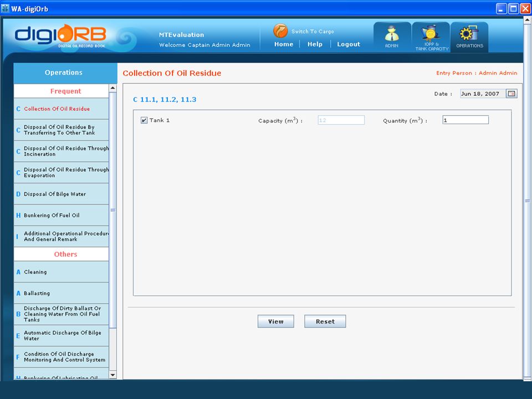
Task: Click the Reset button
Action: (325, 321)
